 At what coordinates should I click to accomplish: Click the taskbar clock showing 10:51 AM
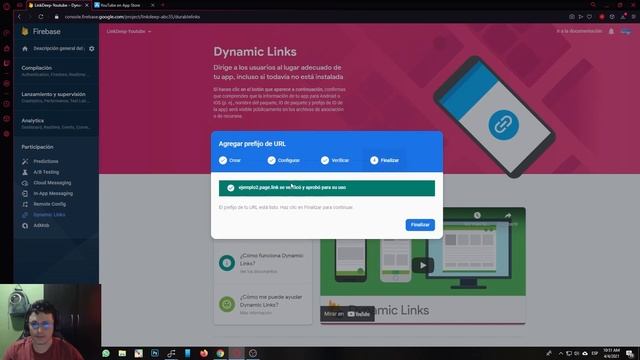(611, 353)
